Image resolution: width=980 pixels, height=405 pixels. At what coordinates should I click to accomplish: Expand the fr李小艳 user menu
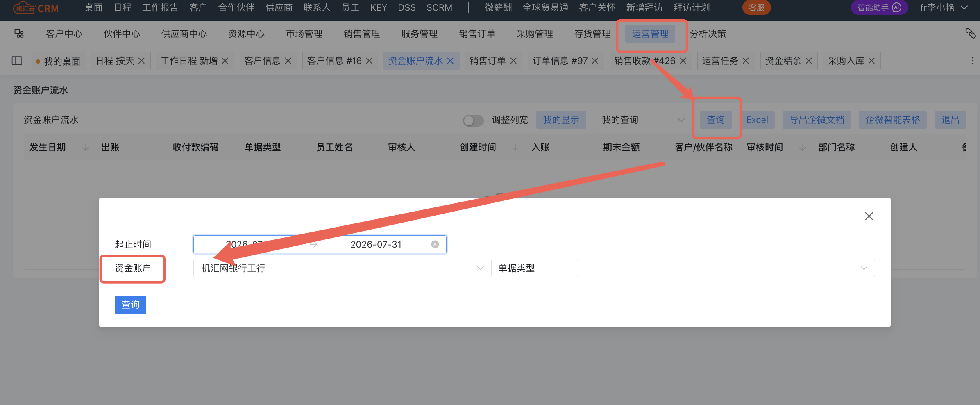[944, 7]
